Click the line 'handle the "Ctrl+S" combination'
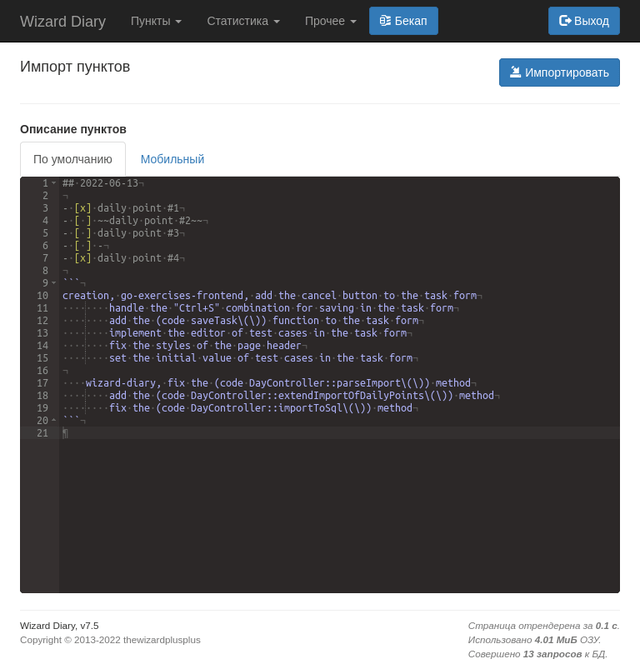Viewport: 640px width, 669px height. click(x=281, y=308)
